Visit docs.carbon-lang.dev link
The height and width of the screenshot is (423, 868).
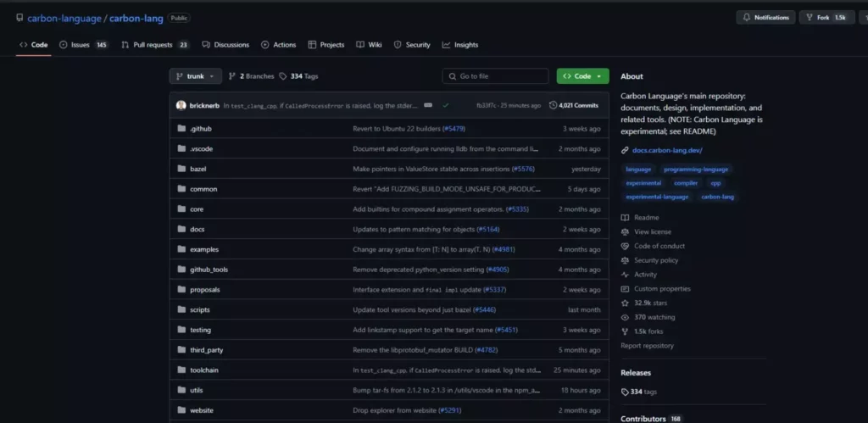[x=667, y=150]
